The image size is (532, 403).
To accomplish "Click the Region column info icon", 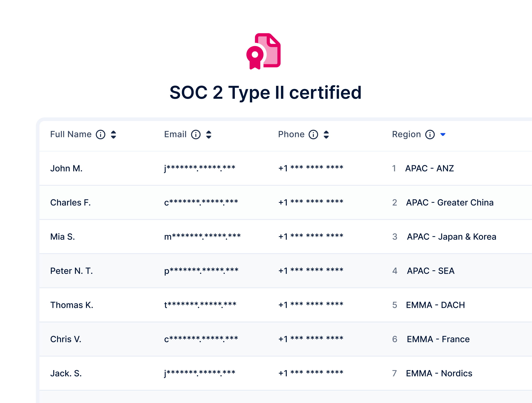I will click(430, 135).
